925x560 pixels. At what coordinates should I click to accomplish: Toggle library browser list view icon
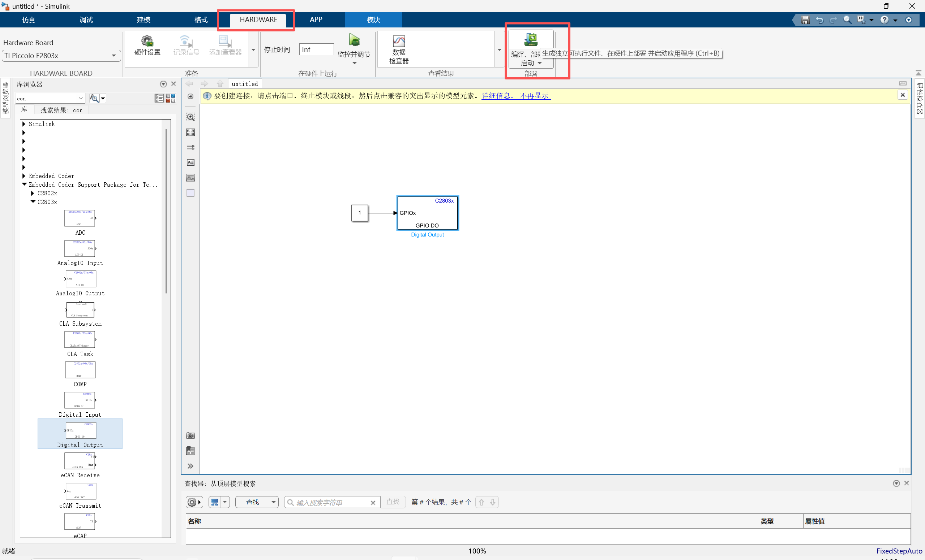[159, 98]
